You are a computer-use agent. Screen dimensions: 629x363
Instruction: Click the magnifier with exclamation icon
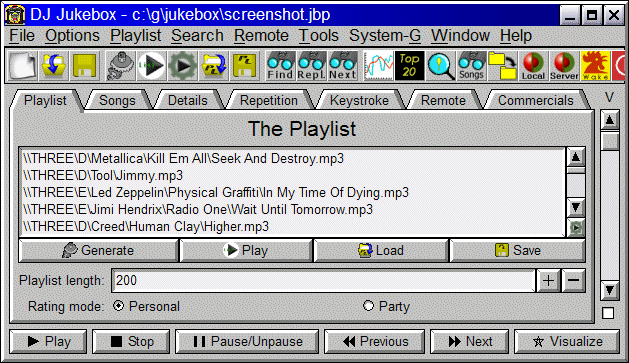pyautogui.click(x=440, y=66)
